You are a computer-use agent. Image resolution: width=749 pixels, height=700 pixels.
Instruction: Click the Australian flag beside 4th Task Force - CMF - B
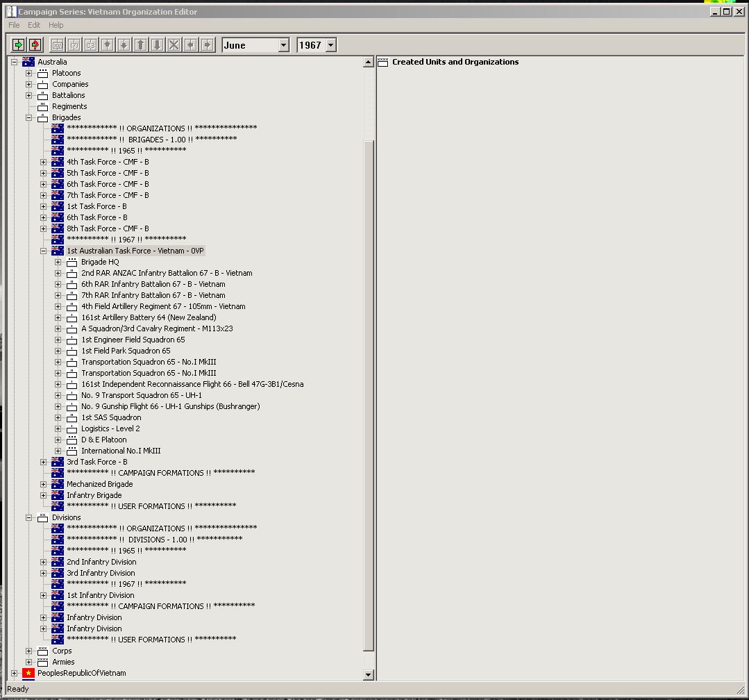[x=58, y=162]
